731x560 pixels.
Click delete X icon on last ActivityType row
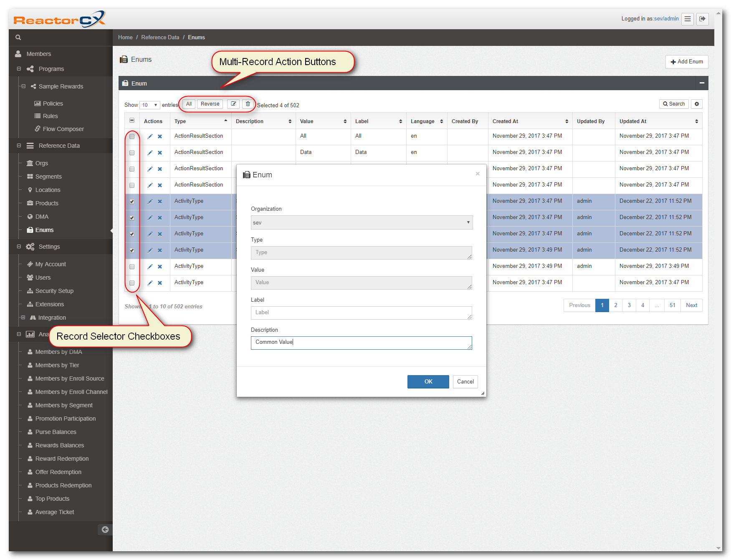tap(160, 283)
